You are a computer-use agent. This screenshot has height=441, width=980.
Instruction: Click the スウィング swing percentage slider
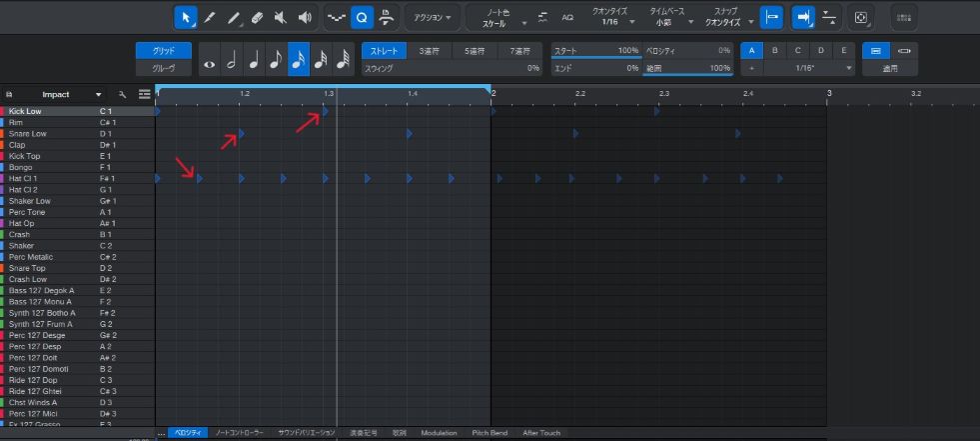[x=453, y=68]
